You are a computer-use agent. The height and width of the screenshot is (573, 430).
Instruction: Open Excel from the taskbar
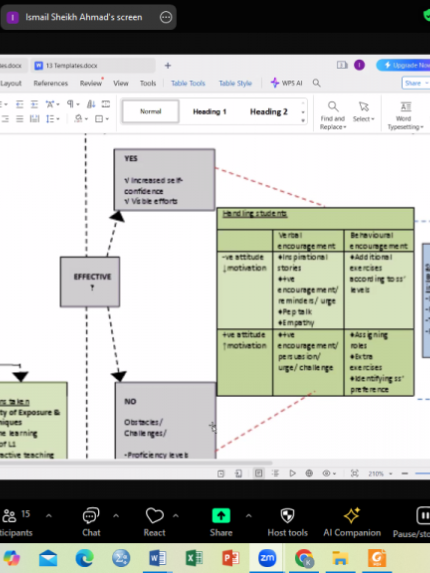(194, 558)
